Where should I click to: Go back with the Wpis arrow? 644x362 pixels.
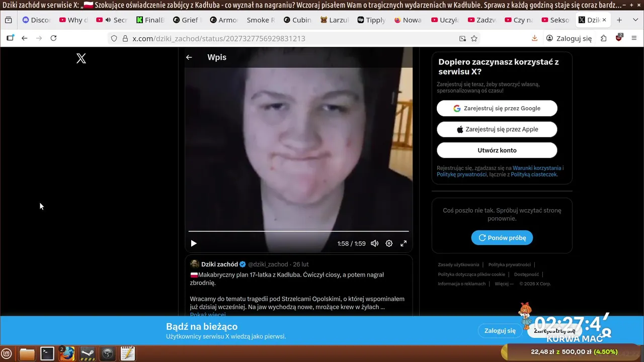click(x=189, y=57)
